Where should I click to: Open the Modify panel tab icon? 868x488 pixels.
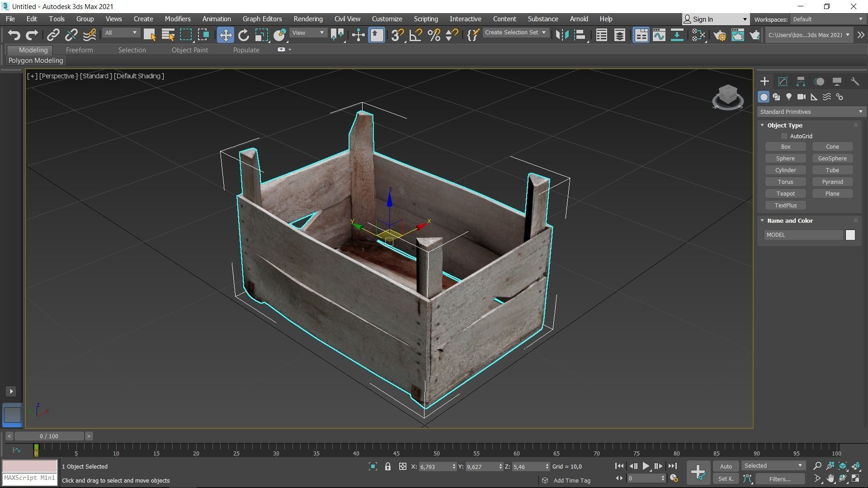point(783,81)
